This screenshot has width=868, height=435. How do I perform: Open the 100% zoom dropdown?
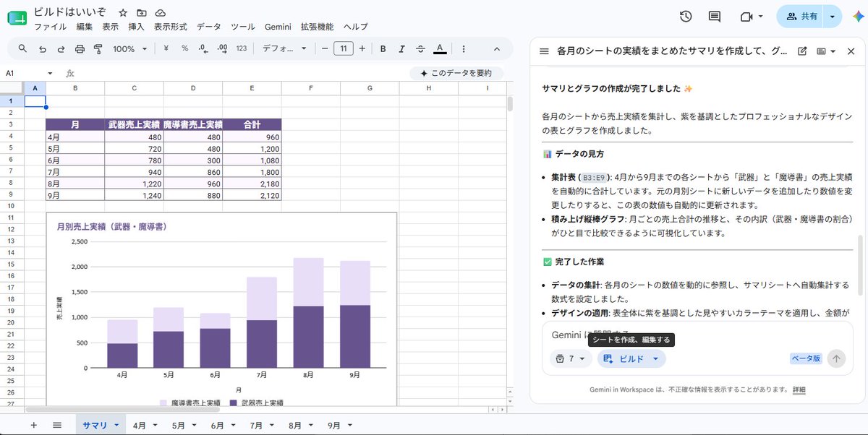click(x=129, y=48)
